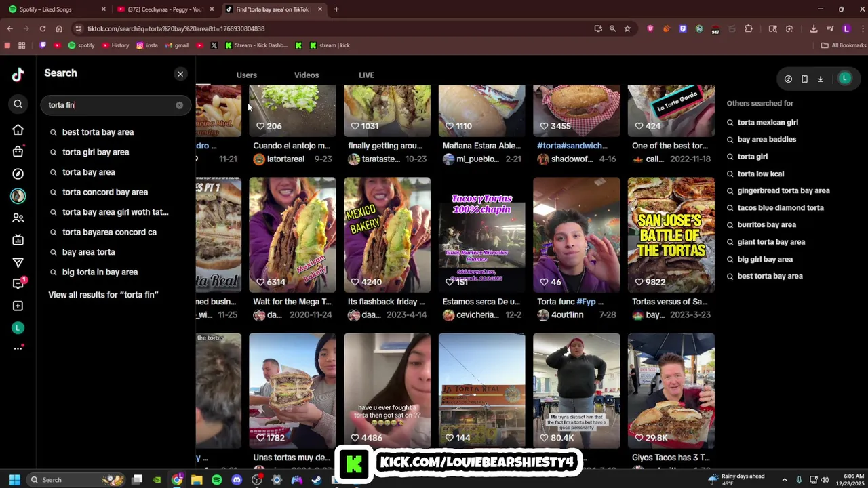This screenshot has height=488, width=868.
Task: Select suggestion 'torta concord bay area'
Action: point(105,192)
